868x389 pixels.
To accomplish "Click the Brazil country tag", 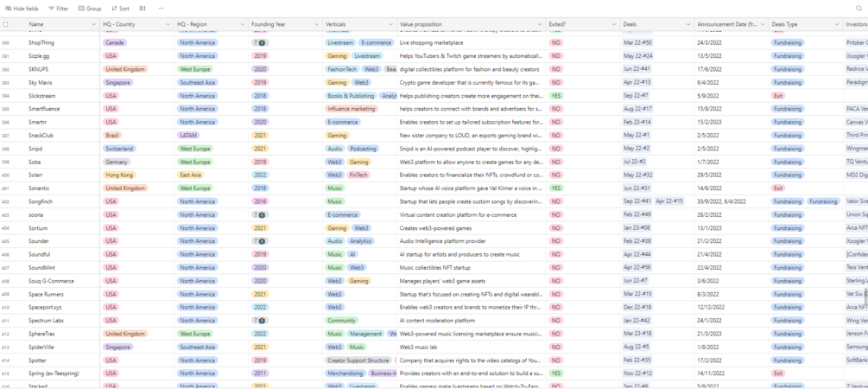I will (112, 135).
